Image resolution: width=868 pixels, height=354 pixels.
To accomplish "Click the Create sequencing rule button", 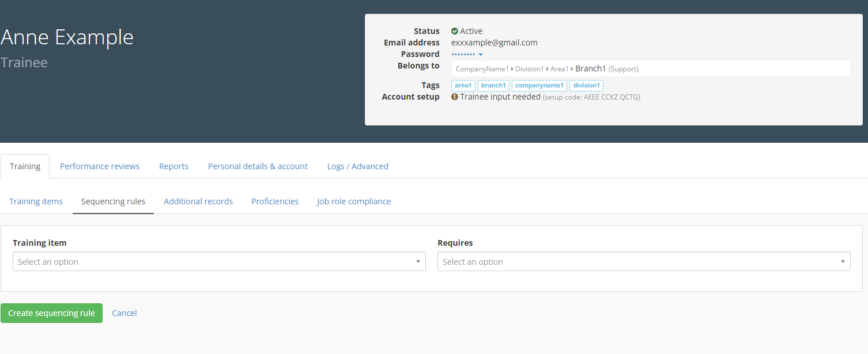I will [51, 313].
